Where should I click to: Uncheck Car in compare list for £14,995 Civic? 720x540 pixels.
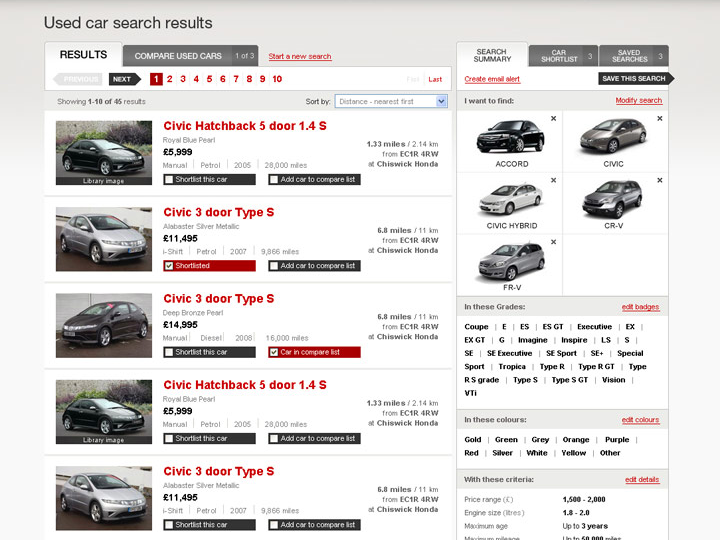(274, 352)
